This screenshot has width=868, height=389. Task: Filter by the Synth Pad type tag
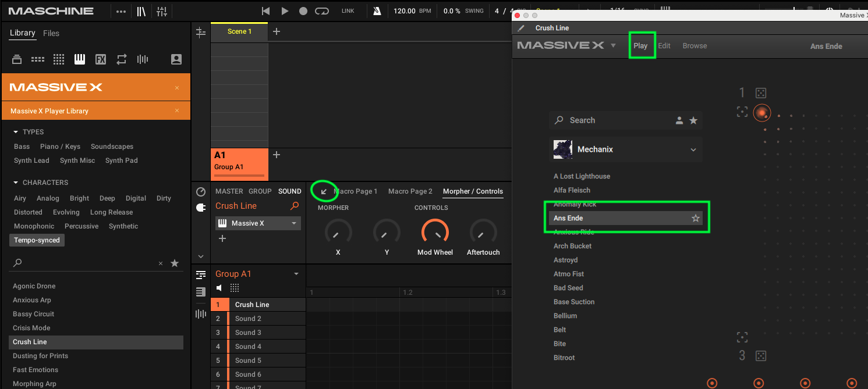(x=122, y=160)
